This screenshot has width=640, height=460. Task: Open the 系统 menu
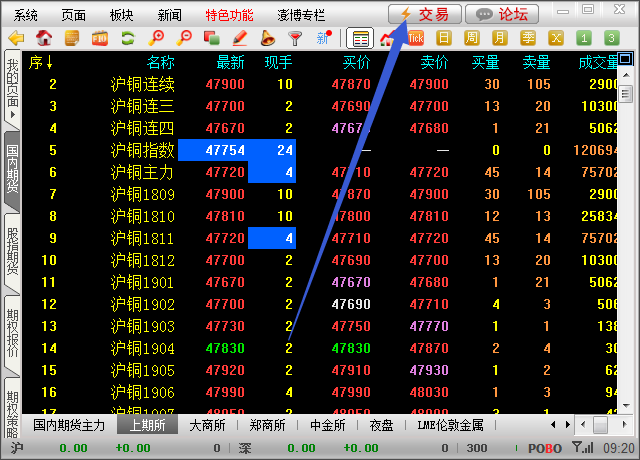click(x=26, y=15)
